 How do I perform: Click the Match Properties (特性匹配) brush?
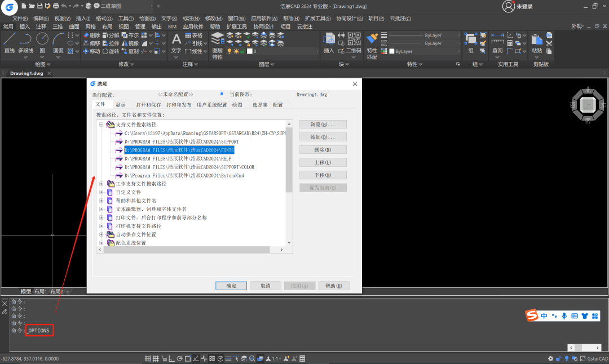coord(372,46)
